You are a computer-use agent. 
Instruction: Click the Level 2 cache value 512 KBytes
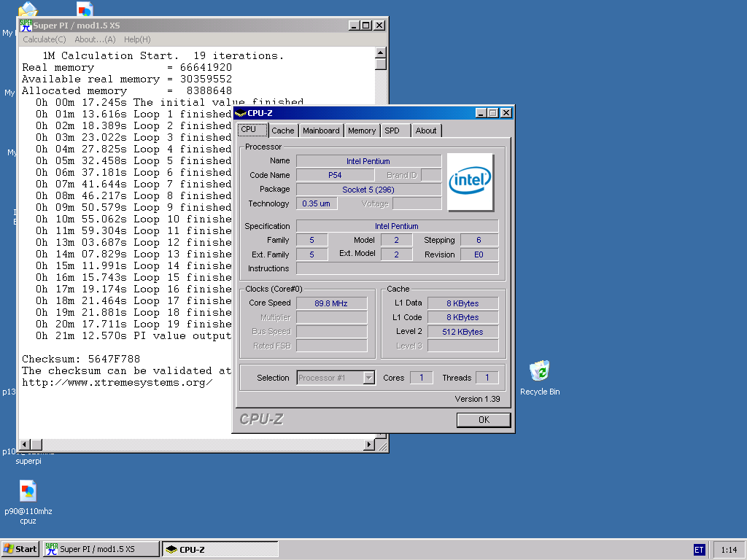pos(463,332)
